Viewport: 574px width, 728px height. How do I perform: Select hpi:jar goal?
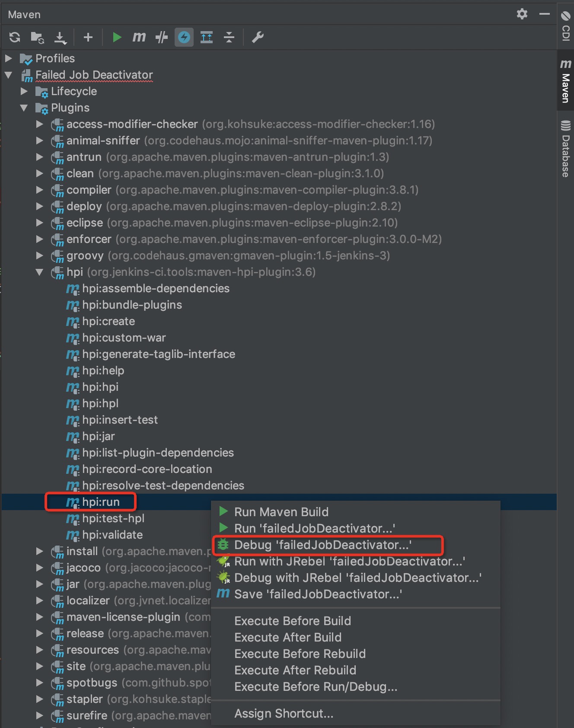[90, 436]
